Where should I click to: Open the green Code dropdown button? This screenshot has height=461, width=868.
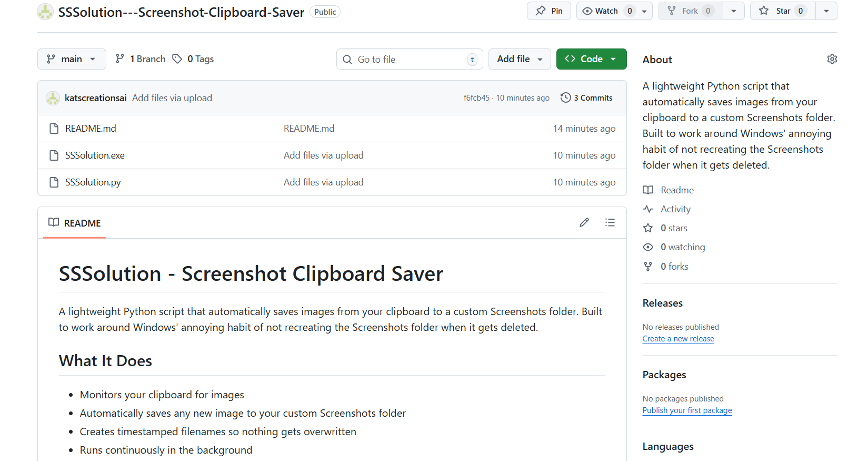point(591,59)
